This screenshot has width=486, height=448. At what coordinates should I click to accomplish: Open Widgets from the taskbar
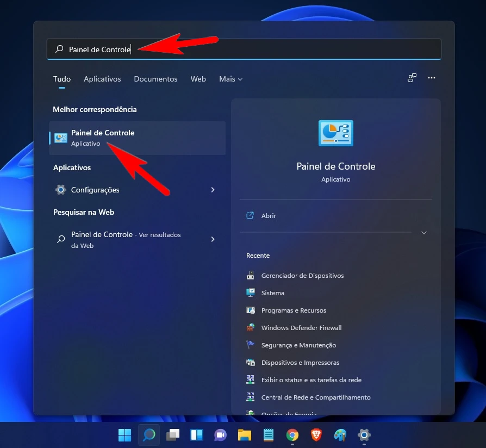pos(196,435)
